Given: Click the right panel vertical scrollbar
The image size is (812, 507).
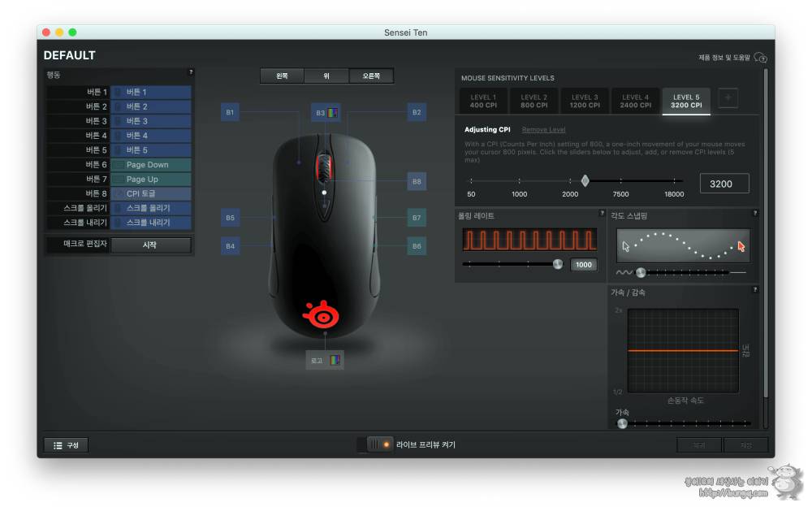Looking at the screenshot, I should [x=766, y=233].
